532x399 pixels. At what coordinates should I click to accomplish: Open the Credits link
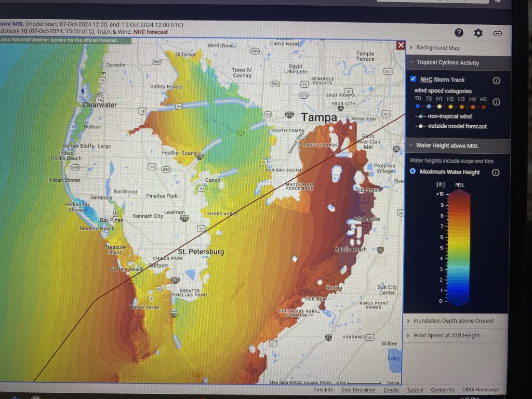click(x=391, y=390)
